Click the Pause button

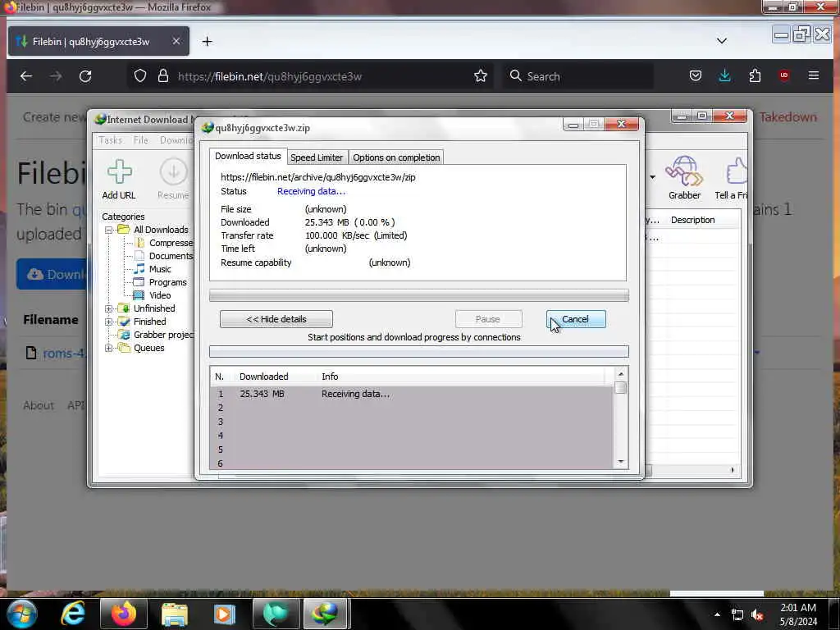(x=488, y=319)
